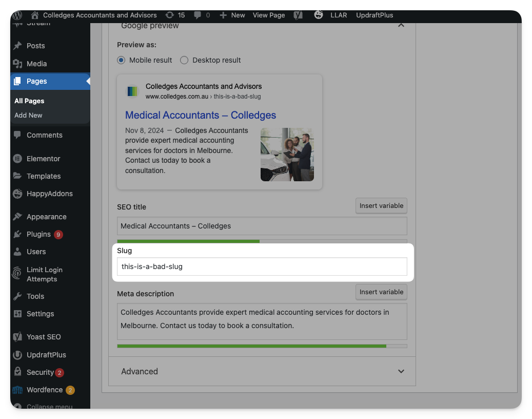This screenshot has width=532, height=419.
Task: Select the Mobile result radio button
Action: click(x=121, y=60)
